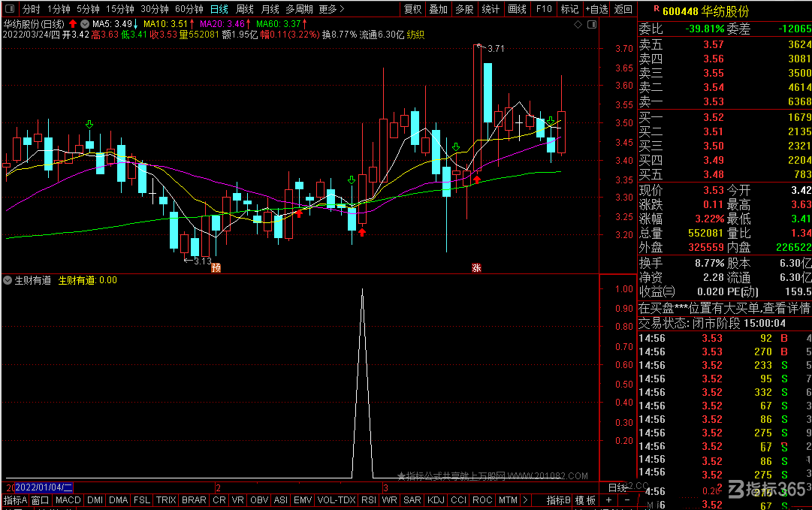This screenshot has width=812, height=510.
Task: Click the 纺织 sector label in the chart header
Action: point(415,35)
